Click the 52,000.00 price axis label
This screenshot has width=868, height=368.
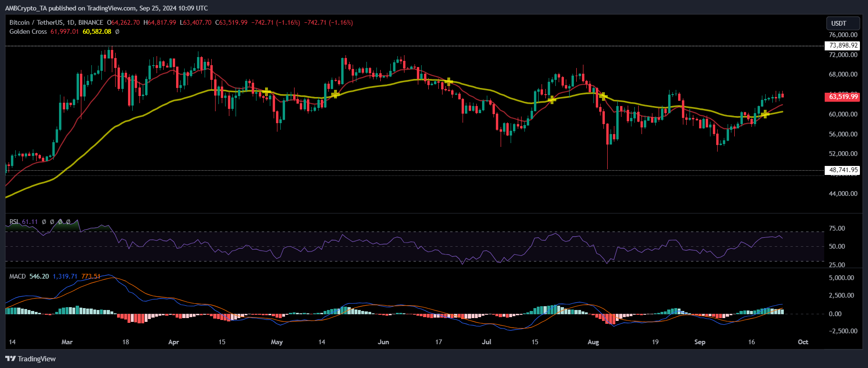(843, 154)
